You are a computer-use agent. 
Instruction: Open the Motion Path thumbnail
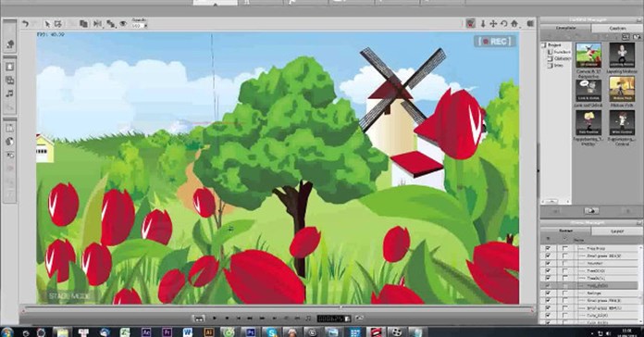[622, 90]
